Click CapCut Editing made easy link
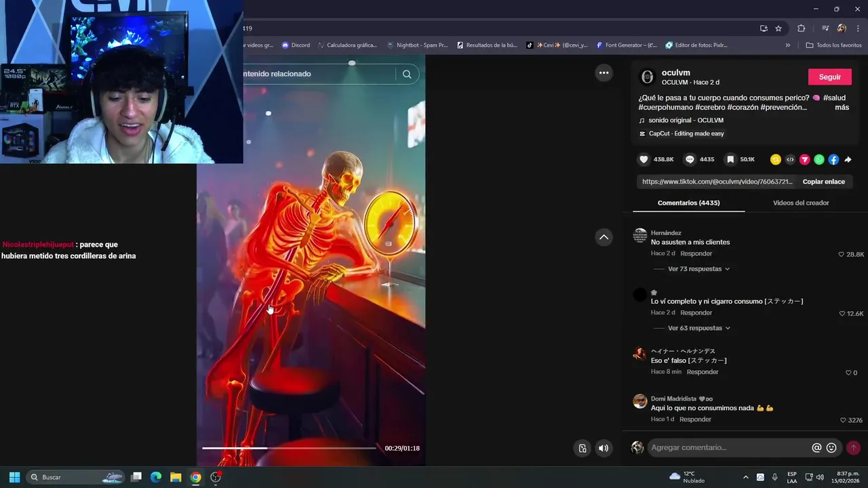The image size is (868, 488). pos(682,134)
